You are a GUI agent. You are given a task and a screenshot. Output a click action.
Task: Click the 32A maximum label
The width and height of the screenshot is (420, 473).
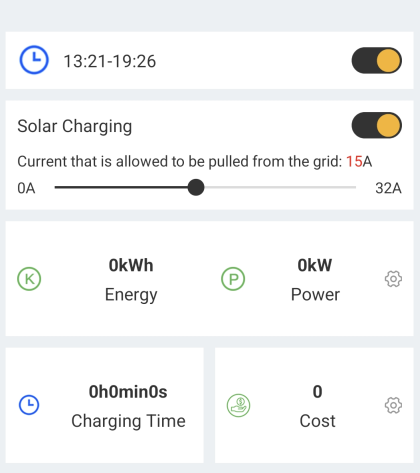[388, 188]
